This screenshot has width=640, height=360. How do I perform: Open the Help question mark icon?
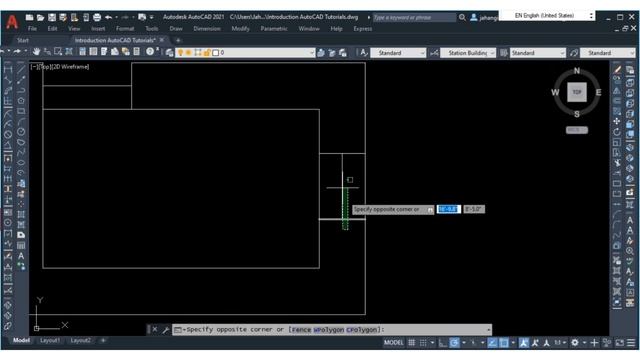[x=150, y=52]
